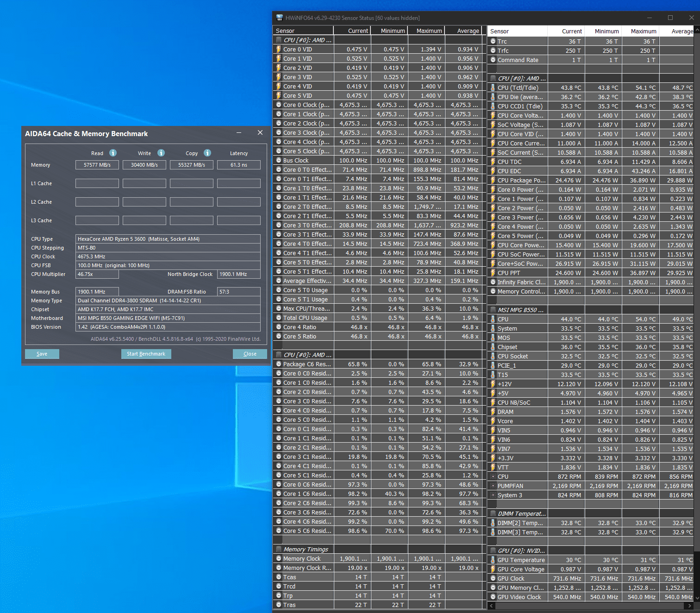Click the Total CPU Usage sensor icon
The height and width of the screenshot is (613, 700).
point(279,318)
